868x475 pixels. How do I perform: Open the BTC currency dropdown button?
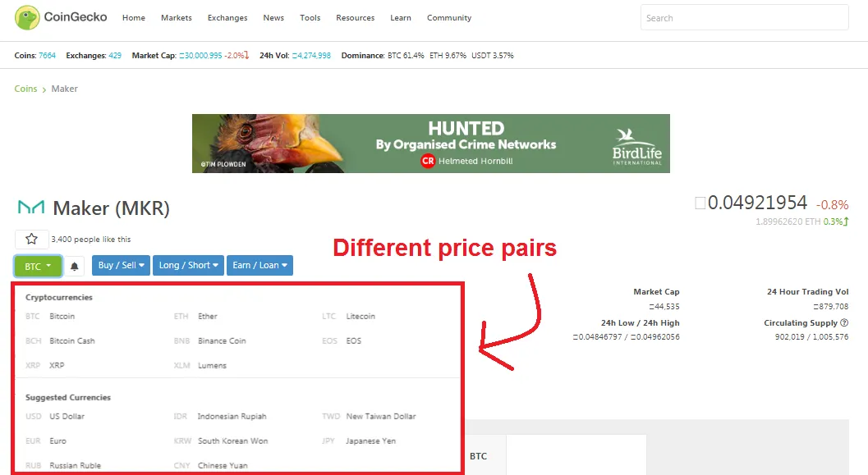pyautogui.click(x=38, y=266)
